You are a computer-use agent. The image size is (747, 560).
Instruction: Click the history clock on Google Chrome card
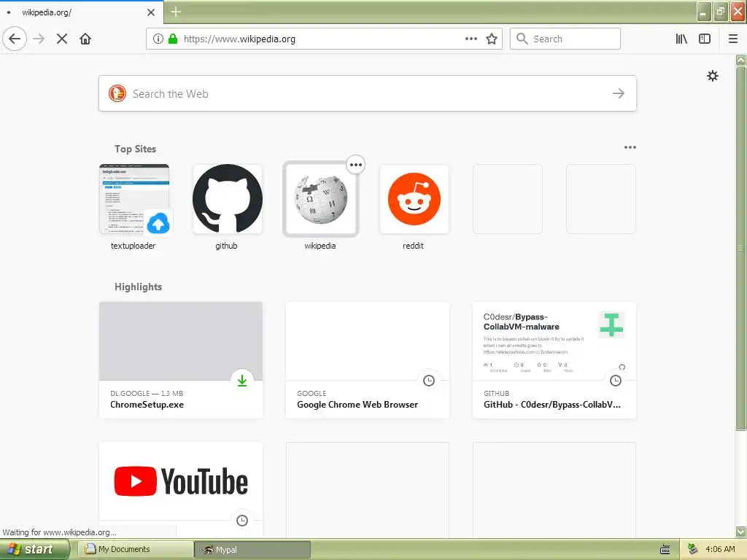coord(429,381)
